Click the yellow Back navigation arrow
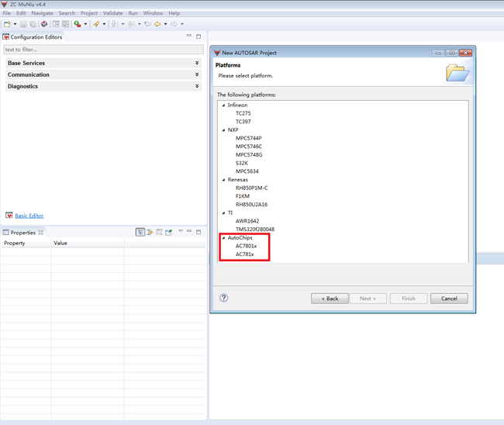The height and width of the screenshot is (425, 504). (x=157, y=24)
